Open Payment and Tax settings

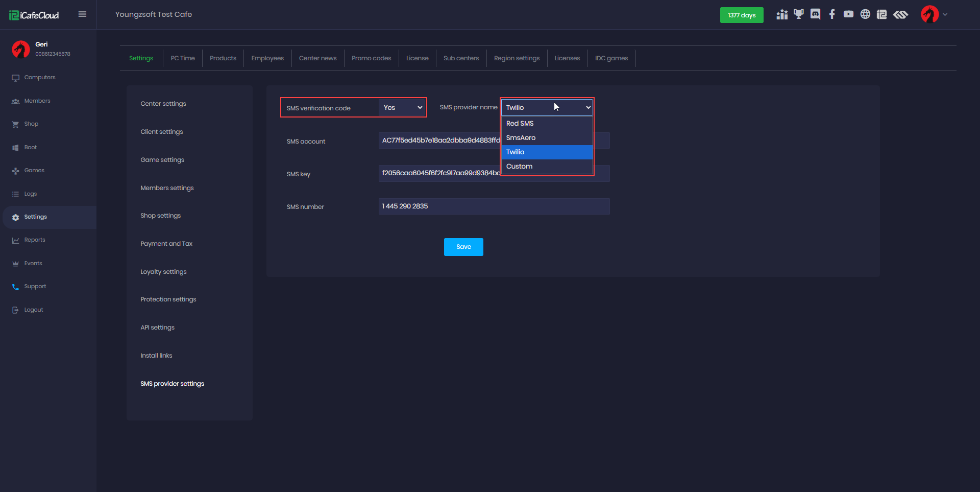pos(166,244)
